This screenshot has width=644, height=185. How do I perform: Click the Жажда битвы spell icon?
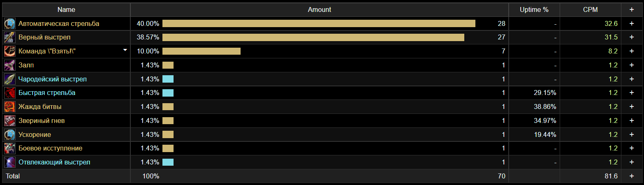point(9,107)
